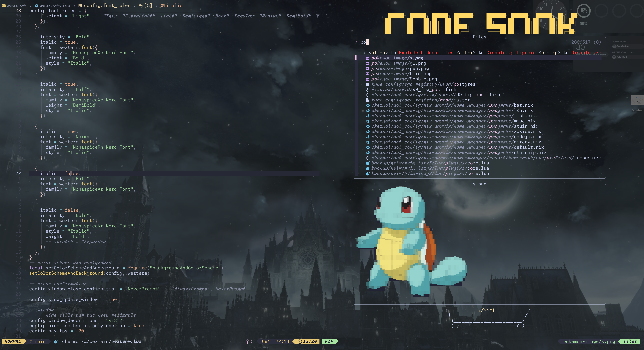Viewport: 644px width, 350px height.
Task: Click the trackpad battery widget showing 99%
Action: [584, 11]
